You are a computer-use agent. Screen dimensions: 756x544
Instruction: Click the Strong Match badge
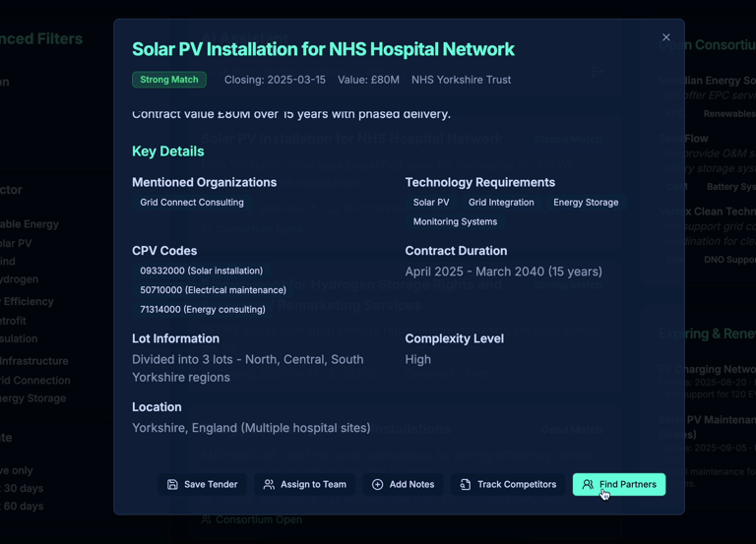[169, 80]
